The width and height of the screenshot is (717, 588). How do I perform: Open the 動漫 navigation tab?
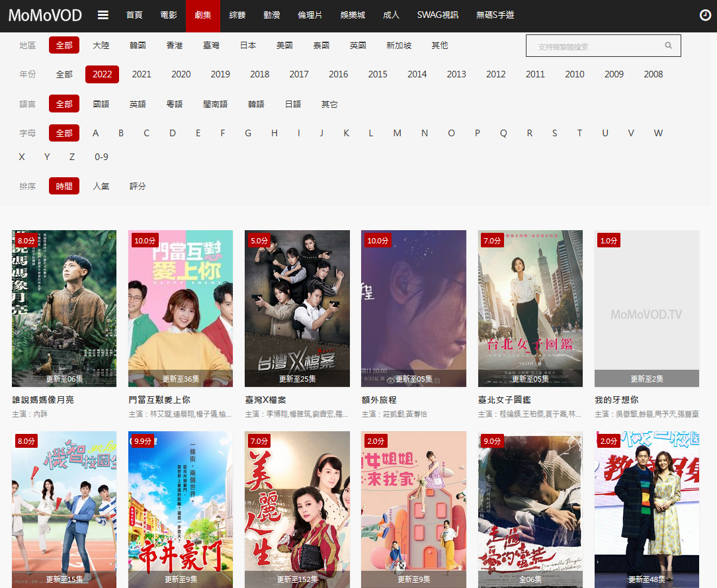pos(272,15)
